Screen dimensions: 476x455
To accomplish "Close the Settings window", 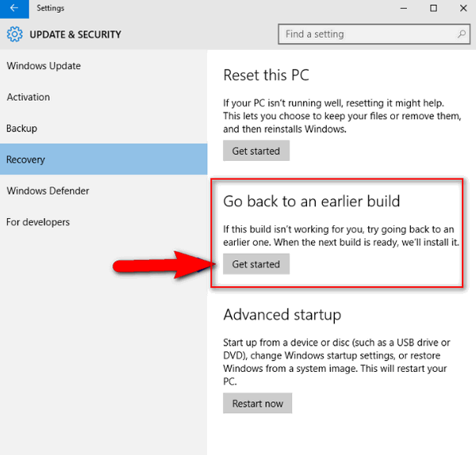I will coord(463,9).
